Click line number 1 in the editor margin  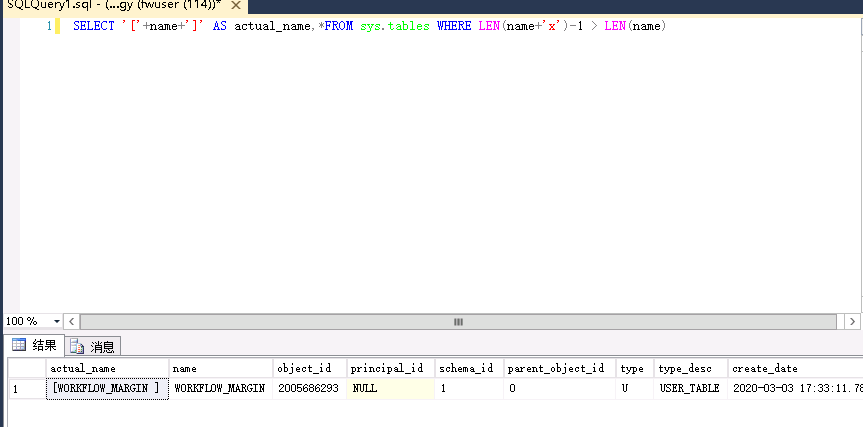(x=50, y=26)
